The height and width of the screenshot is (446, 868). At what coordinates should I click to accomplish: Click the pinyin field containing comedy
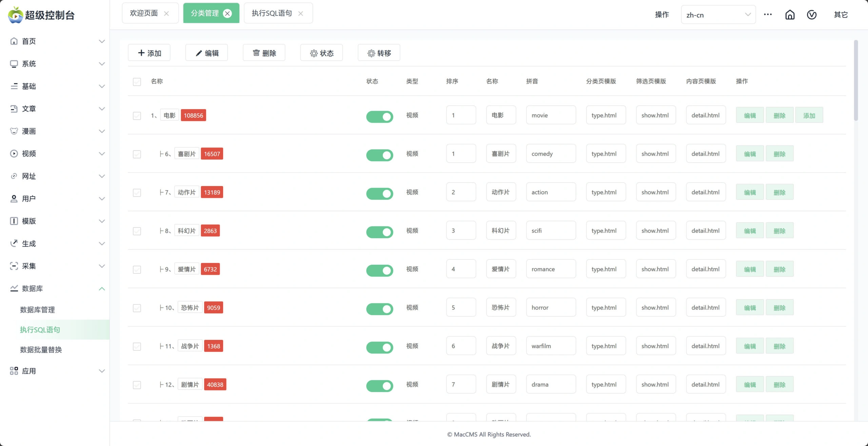point(551,154)
